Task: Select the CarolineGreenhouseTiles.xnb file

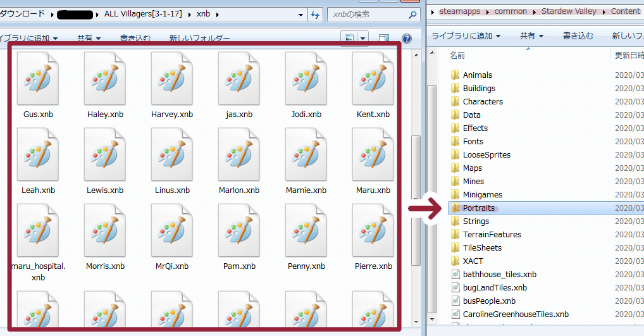Action: (510, 314)
